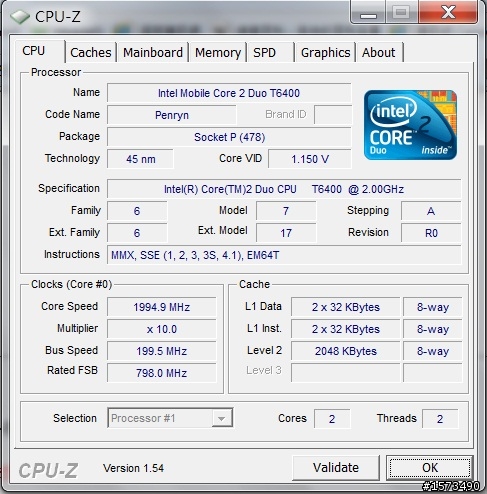Click the Stepping value A
The image size is (487, 494).
(x=431, y=211)
